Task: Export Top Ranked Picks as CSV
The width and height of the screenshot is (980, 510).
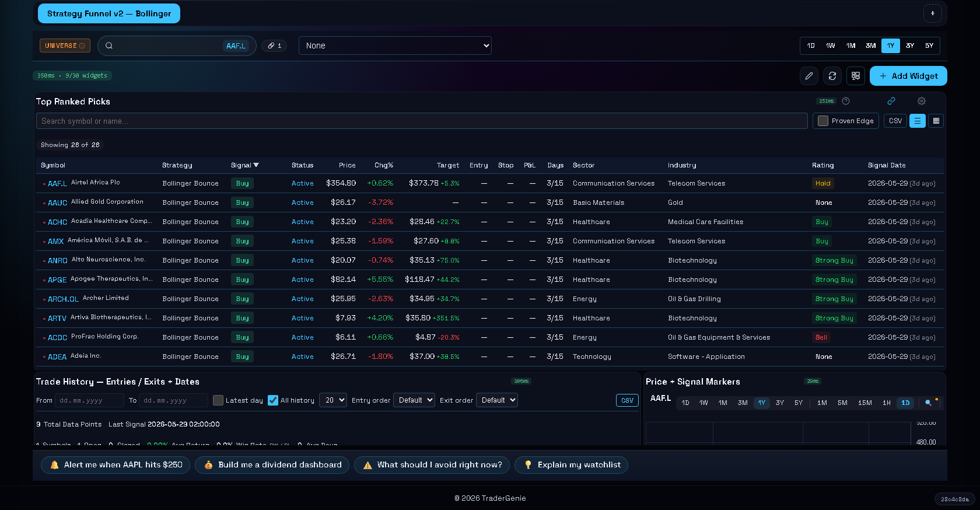Action: [895, 121]
